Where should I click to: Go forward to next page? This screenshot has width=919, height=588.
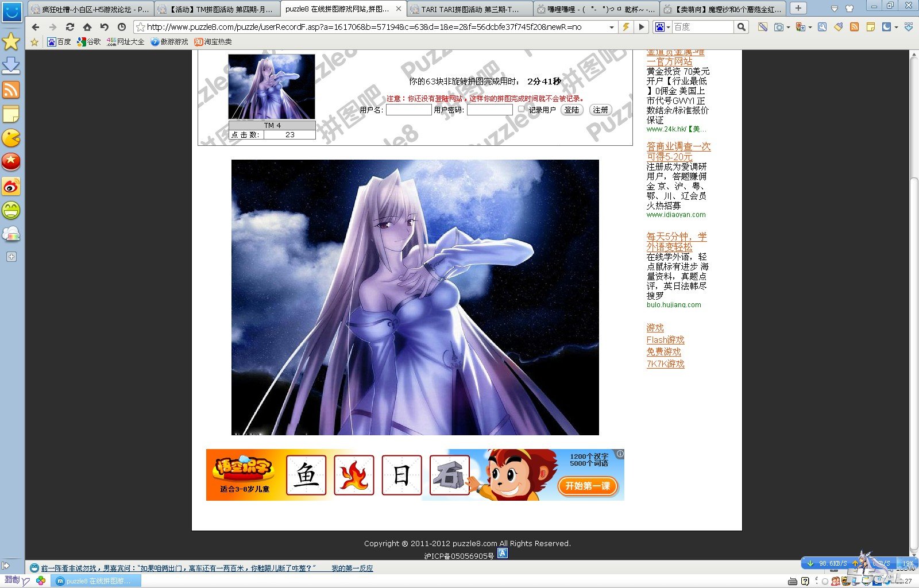coord(53,27)
